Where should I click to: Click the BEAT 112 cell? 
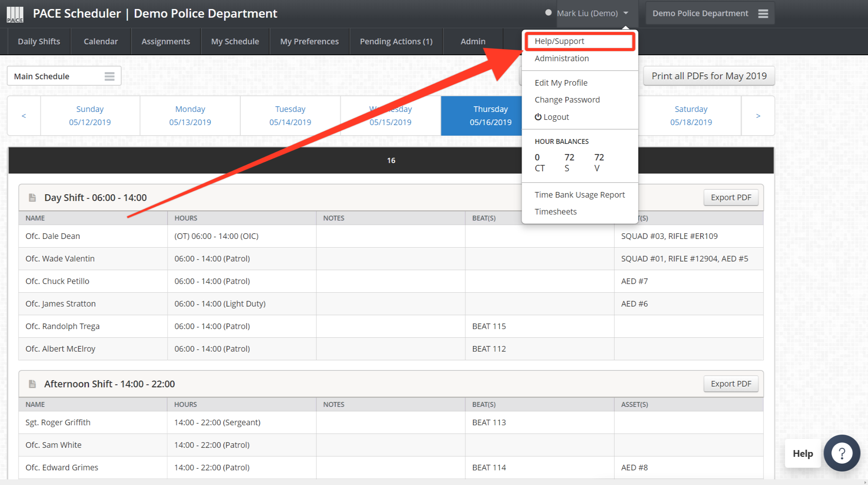click(x=539, y=349)
